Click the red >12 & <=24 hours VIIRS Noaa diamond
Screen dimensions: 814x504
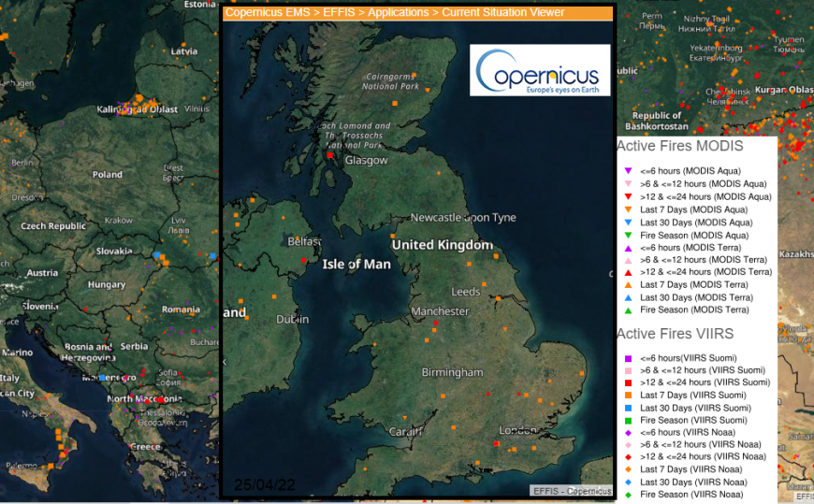[628, 456]
